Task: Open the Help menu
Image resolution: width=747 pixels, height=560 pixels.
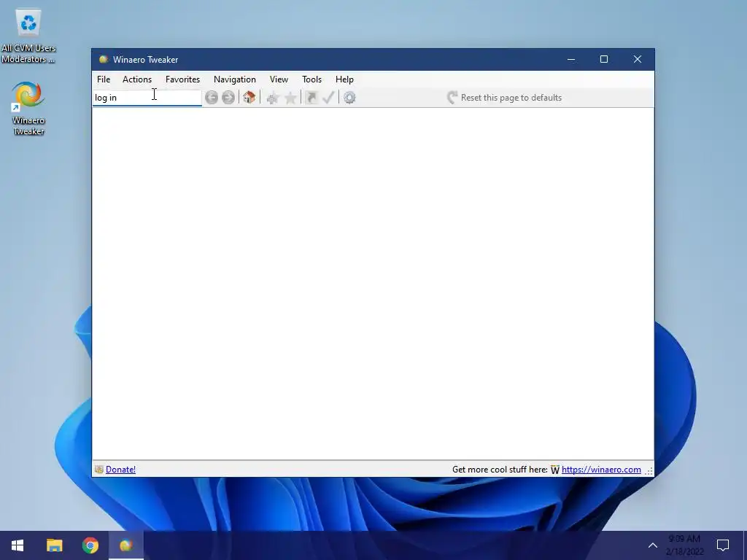Action: tap(344, 79)
